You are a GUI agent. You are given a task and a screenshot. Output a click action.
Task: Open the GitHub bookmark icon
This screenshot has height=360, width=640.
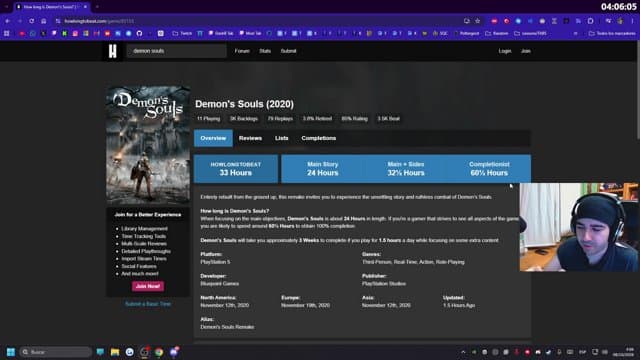(x=139, y=33)
